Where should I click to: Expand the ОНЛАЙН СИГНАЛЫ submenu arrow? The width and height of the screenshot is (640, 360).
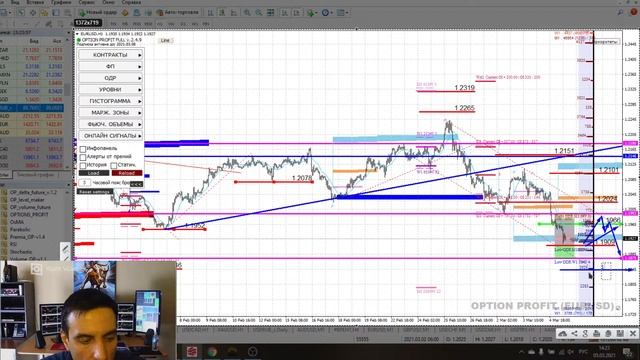(140, 136)
